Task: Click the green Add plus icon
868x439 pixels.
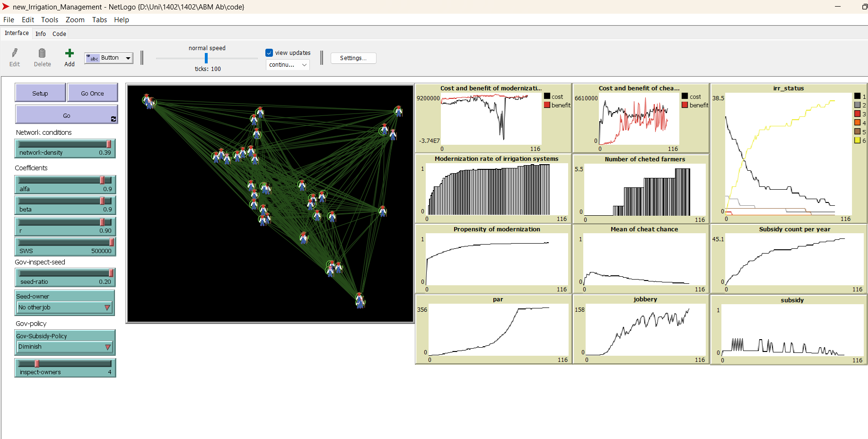Action: click(x=70, y=53)
